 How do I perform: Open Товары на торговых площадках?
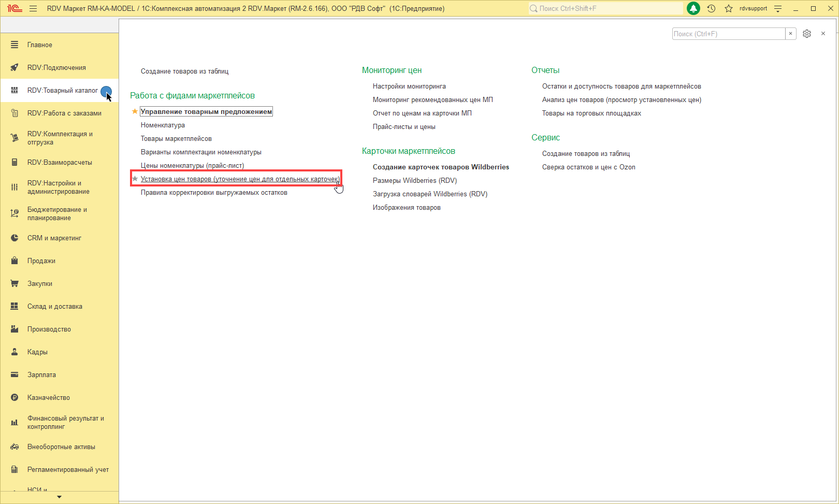point(591,113)
